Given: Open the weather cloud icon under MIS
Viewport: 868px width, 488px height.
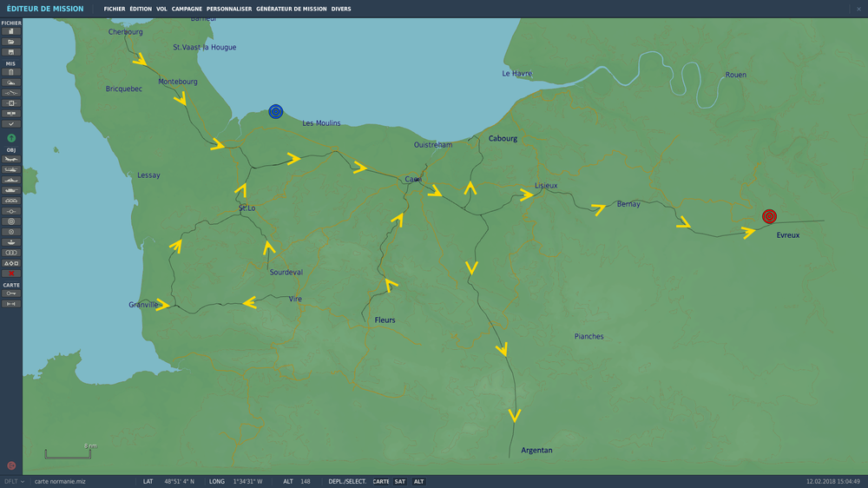Looking at the screenshot, I should pos(10,82).
